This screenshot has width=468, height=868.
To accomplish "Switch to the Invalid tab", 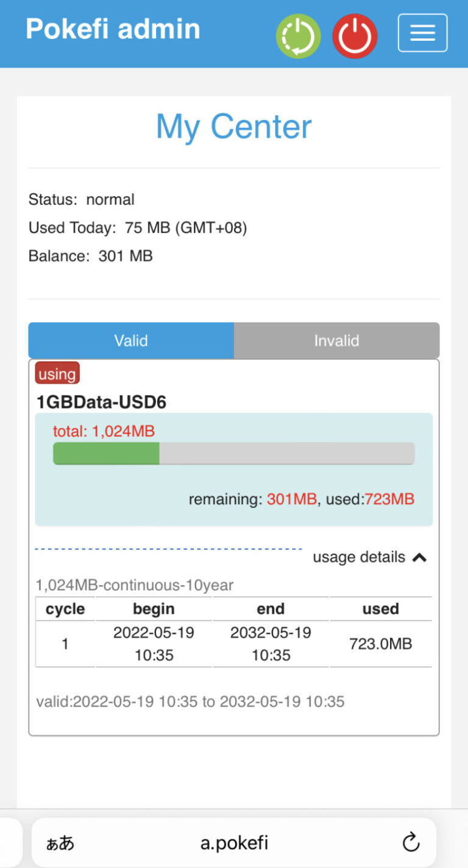I will coord(336,341).
